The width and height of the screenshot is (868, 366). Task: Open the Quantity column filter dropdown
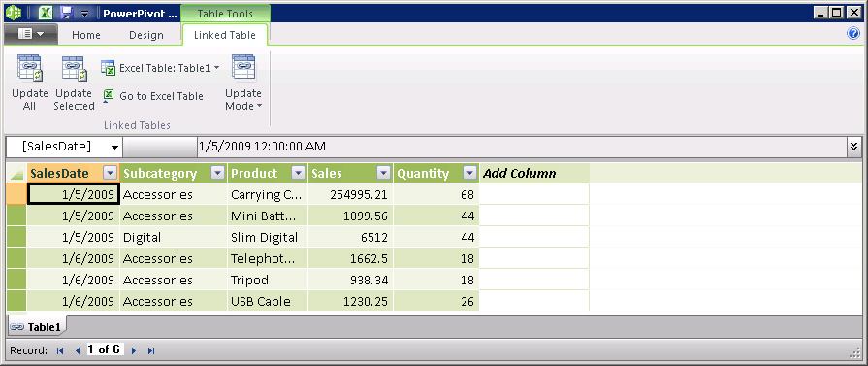pyautogui.click(x=470, y=173)
